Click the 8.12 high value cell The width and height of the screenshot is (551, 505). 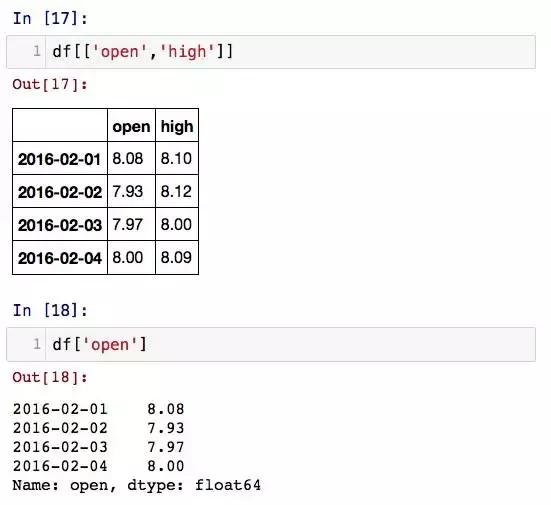point(177,192)
